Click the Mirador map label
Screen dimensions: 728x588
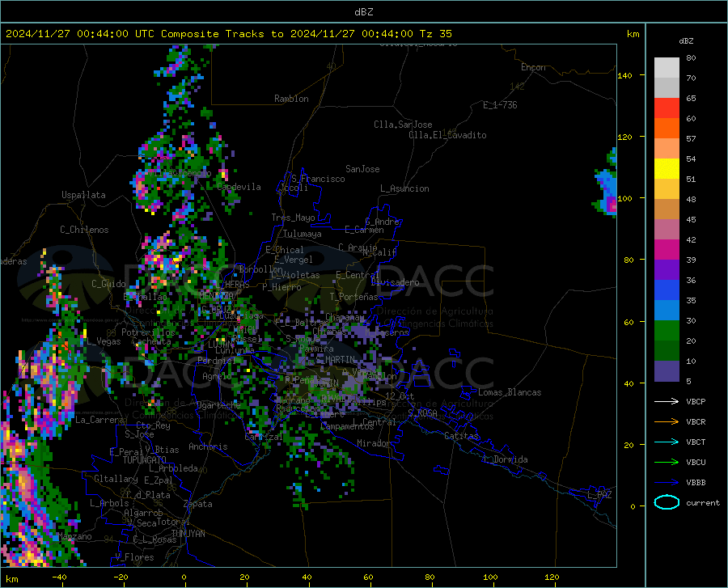[x=374, y=443]
